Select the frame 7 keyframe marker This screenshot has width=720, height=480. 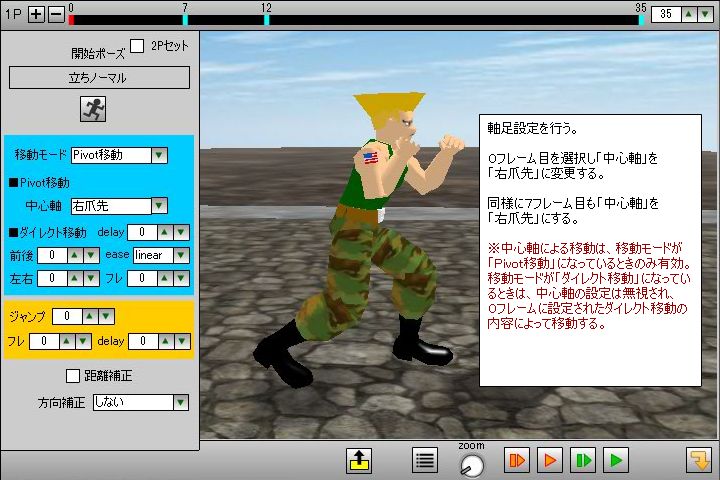(185, 20)
